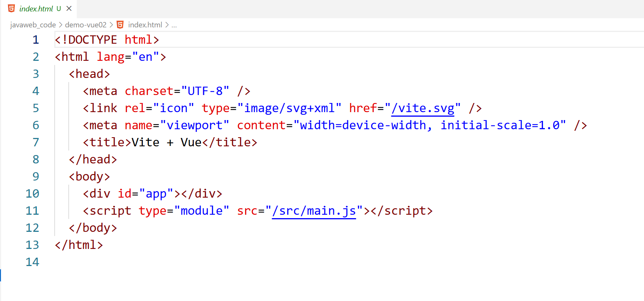Click the lang attribute on line 2
The height and width of the screenshot is (301, 644).
111,57
